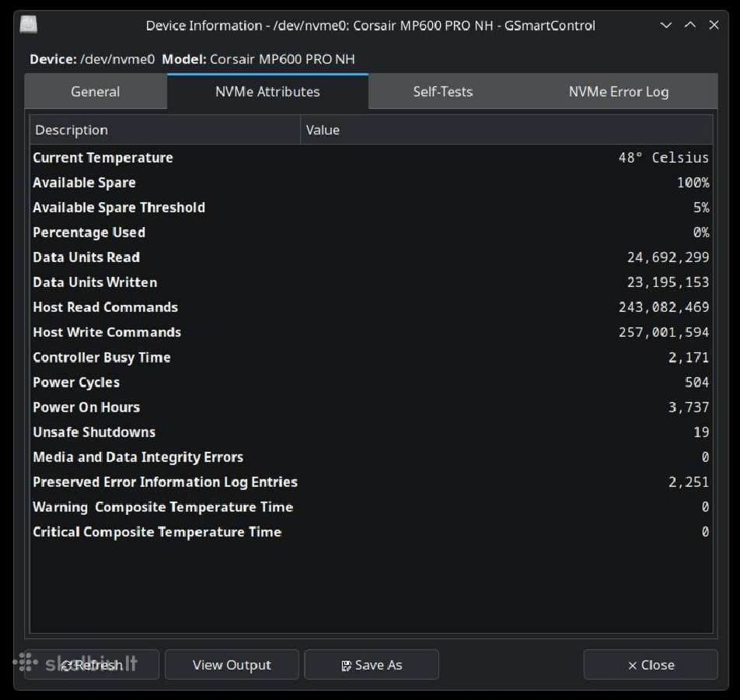
Task: Select the Available Spare Threshold row
Action: tap(371, 208)
